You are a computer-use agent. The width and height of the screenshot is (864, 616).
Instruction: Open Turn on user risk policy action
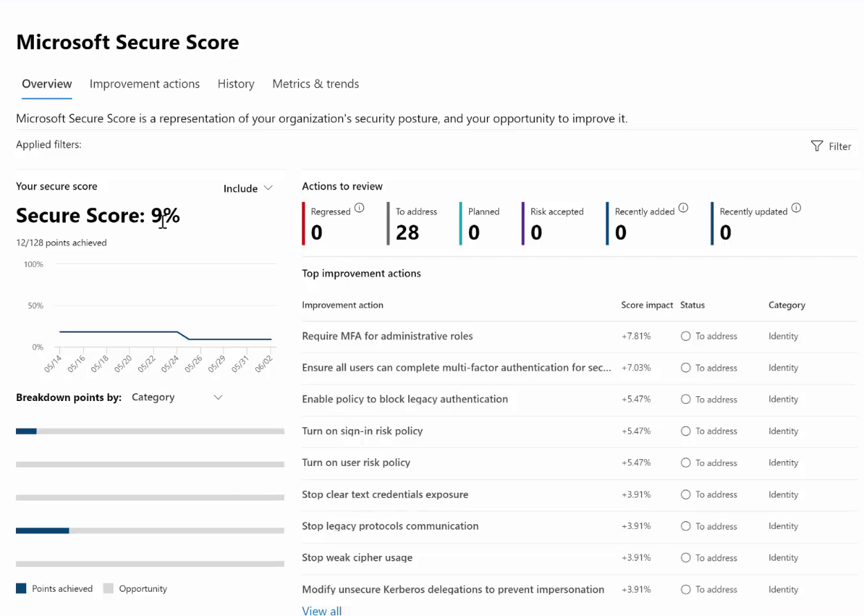tap(356, 463)
